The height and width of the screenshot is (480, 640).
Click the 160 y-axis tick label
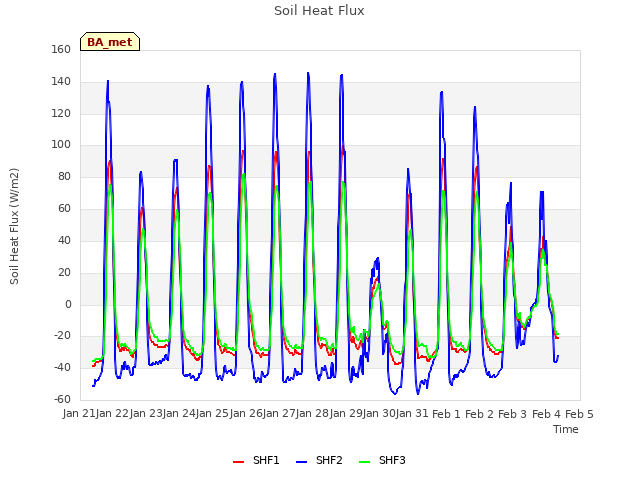pyautogui.click(x=61, y=49)
